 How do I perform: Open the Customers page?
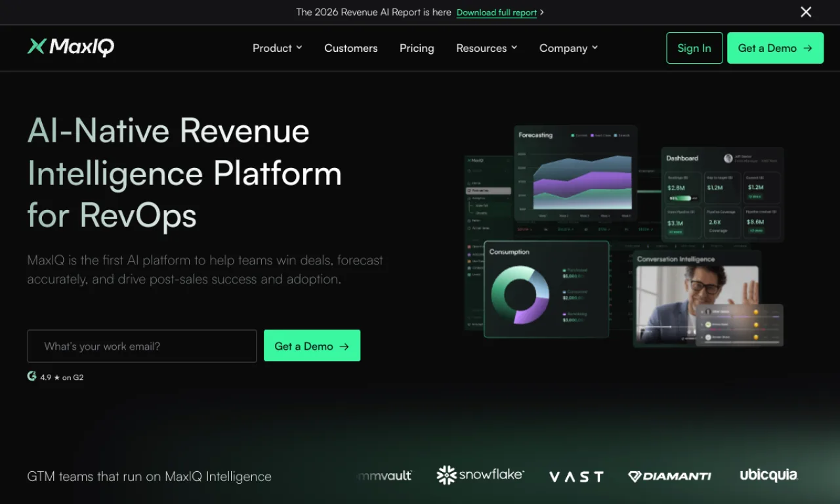pos(351,48)
